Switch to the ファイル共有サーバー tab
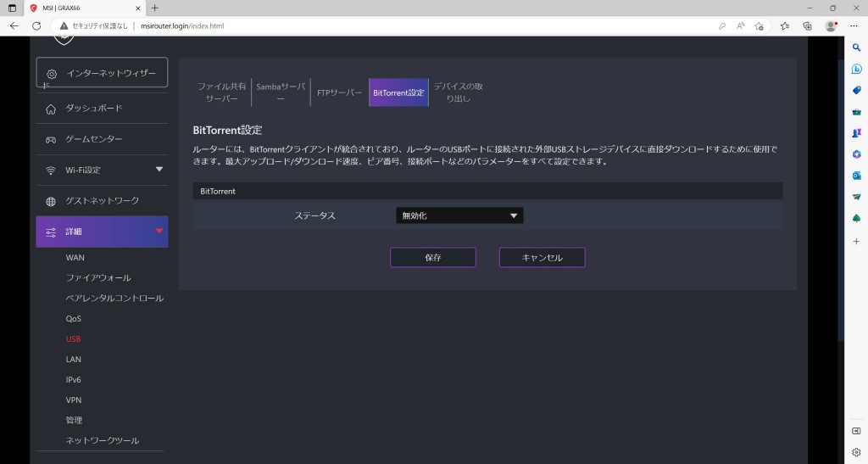 pyautogui.click(x=222, y=92)
